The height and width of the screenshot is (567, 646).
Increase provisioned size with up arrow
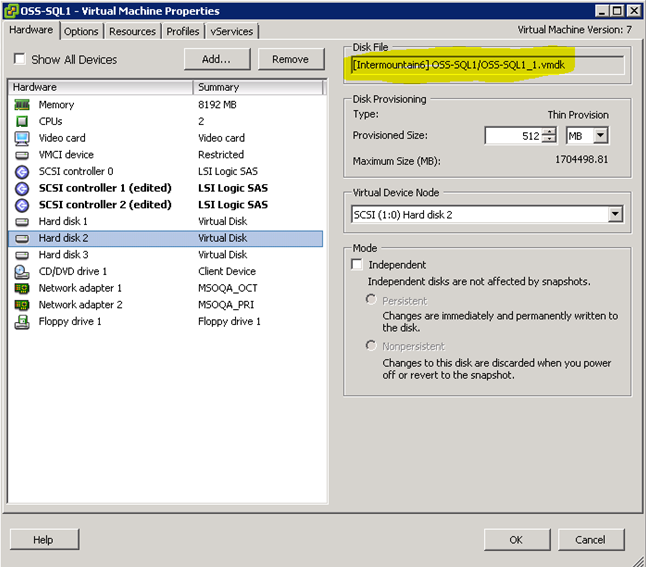pyautogui.click(x=549, y=132)
